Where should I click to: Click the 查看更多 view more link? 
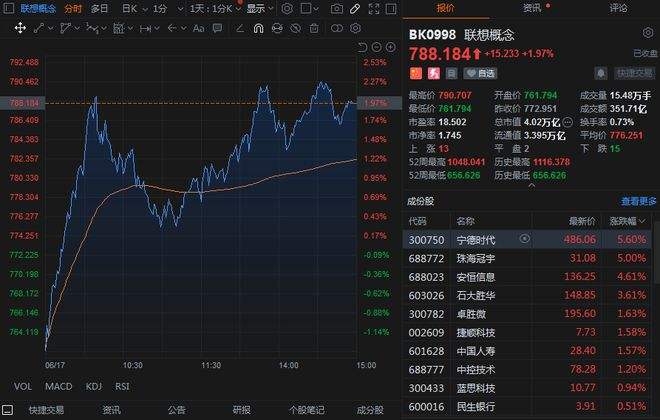(639, 202)
